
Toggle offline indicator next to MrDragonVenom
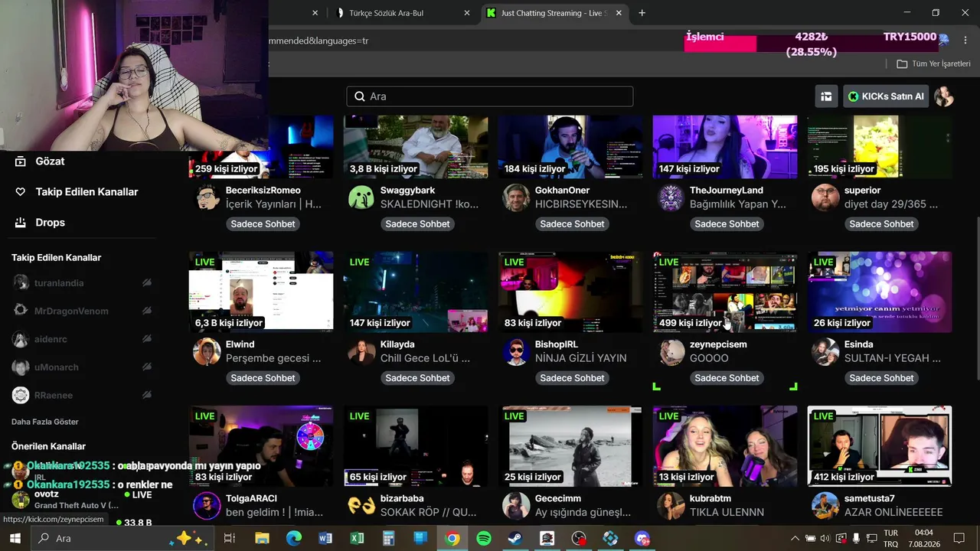coord(146,311)
